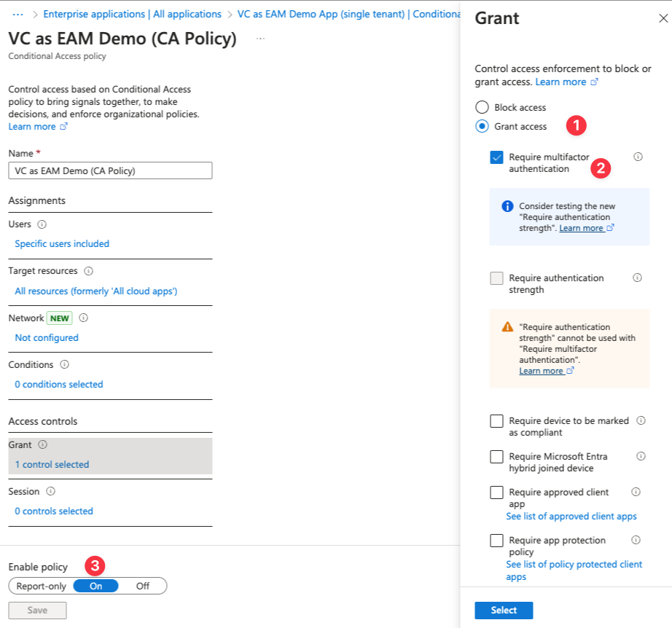Click the info icon beside Require multifactor authentication

pos(638,156)
